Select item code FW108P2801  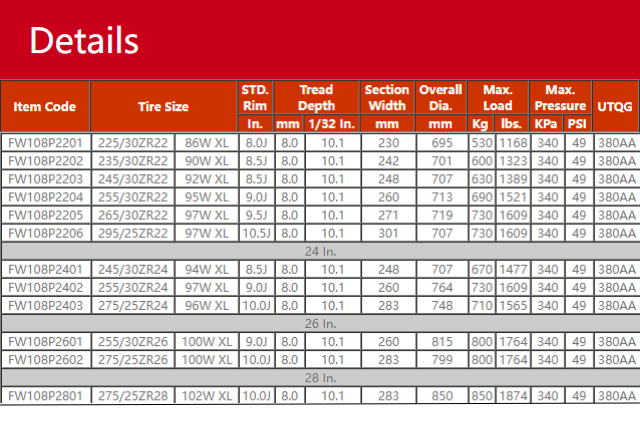45,396
